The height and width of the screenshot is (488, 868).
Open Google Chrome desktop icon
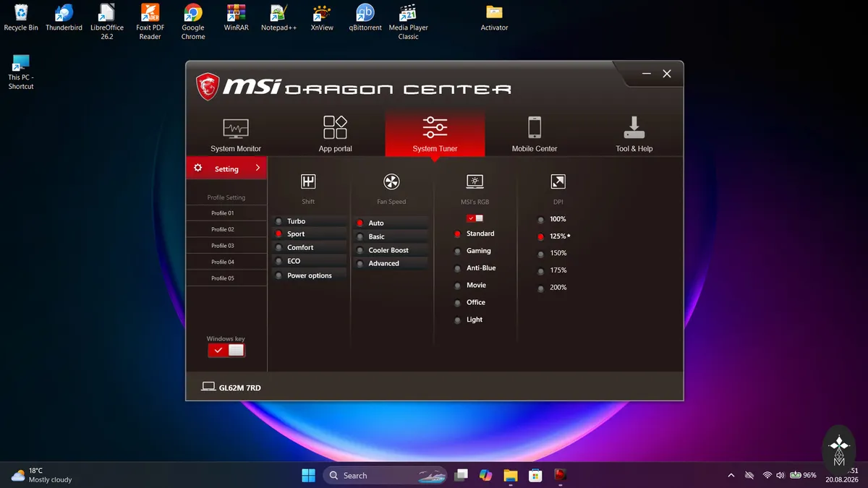[193, 22]
